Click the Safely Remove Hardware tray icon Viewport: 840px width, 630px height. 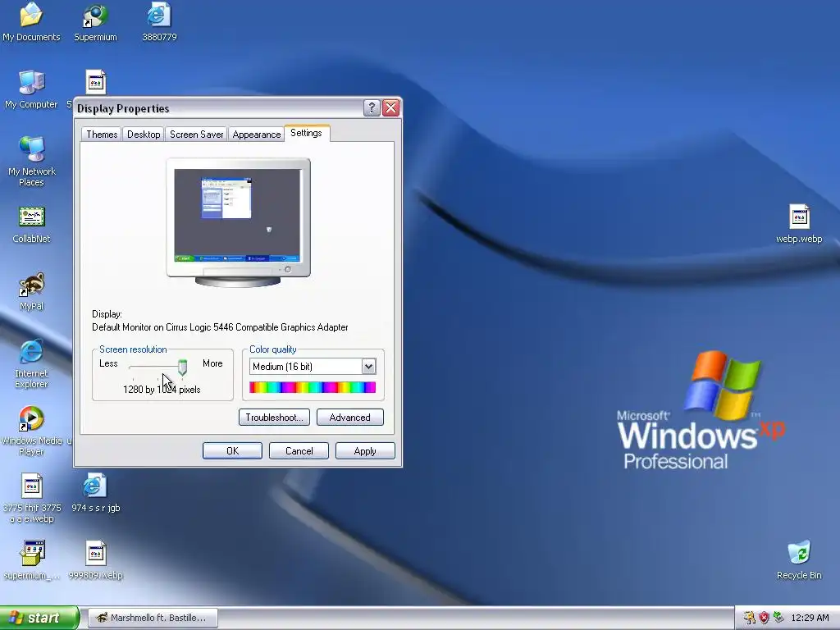[778, 618]
